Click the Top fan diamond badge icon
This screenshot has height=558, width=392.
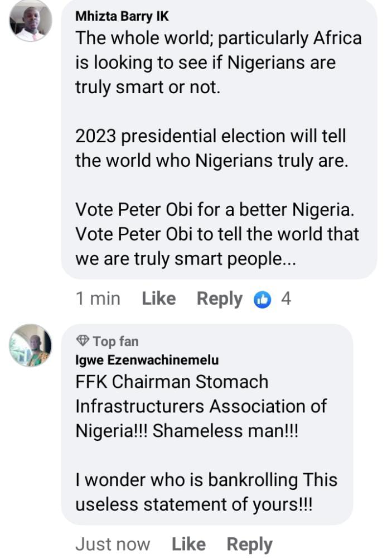tap(83, 341)
